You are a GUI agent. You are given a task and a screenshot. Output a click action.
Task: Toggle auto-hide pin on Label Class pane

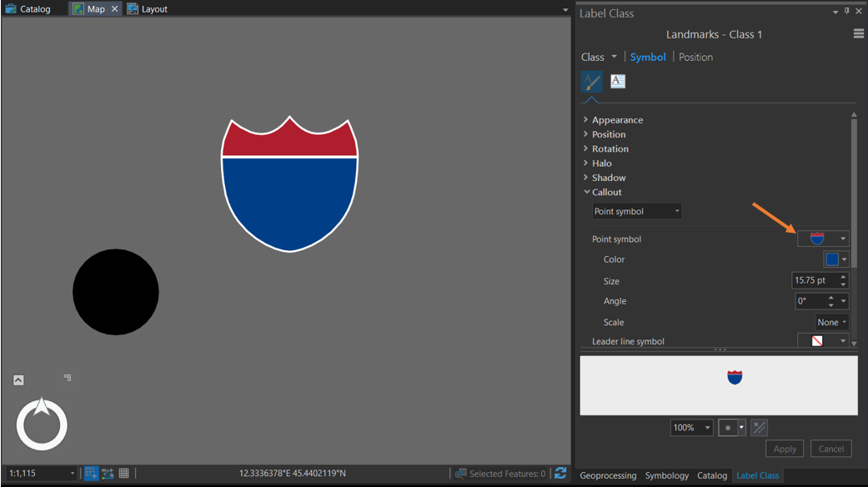click(847, 11)
